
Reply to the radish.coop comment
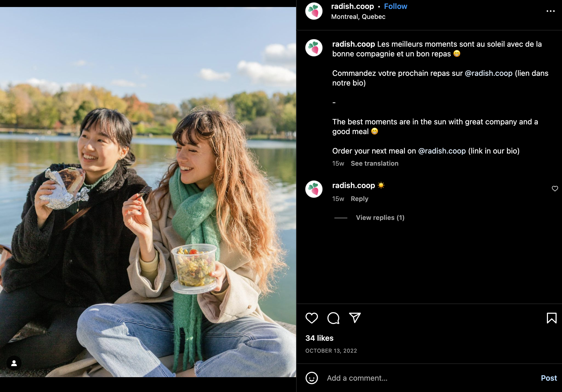(x=359, y=199)
